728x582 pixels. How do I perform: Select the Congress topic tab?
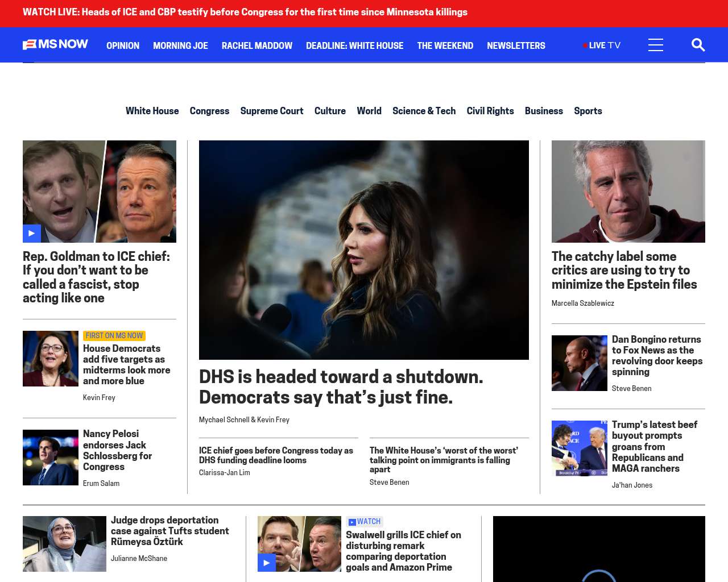click(209, 111)
